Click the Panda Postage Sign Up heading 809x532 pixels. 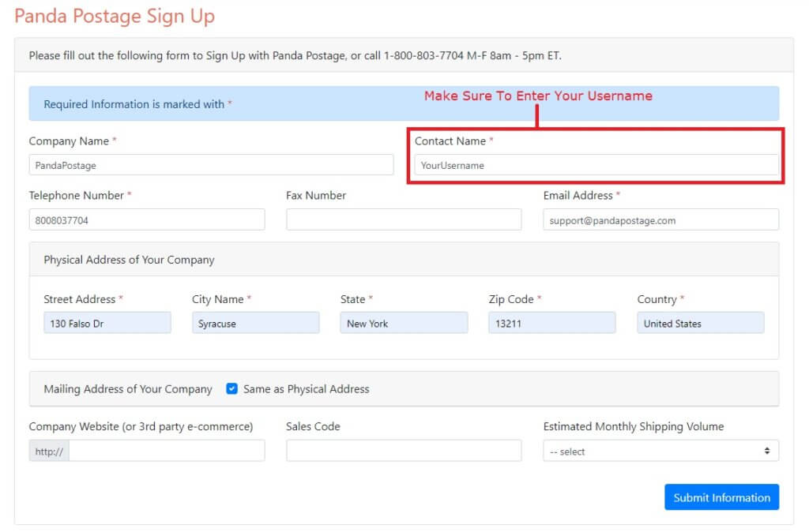(x=114, y=16)
